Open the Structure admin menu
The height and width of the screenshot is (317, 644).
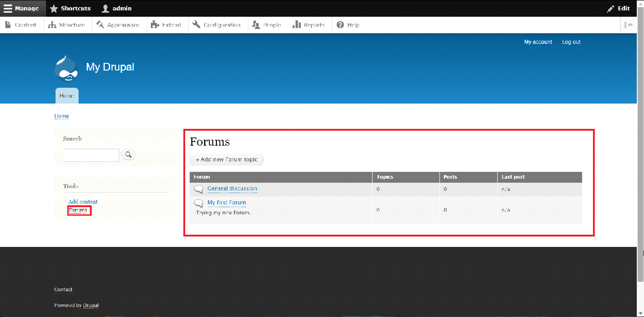click(x=67, y=25)
